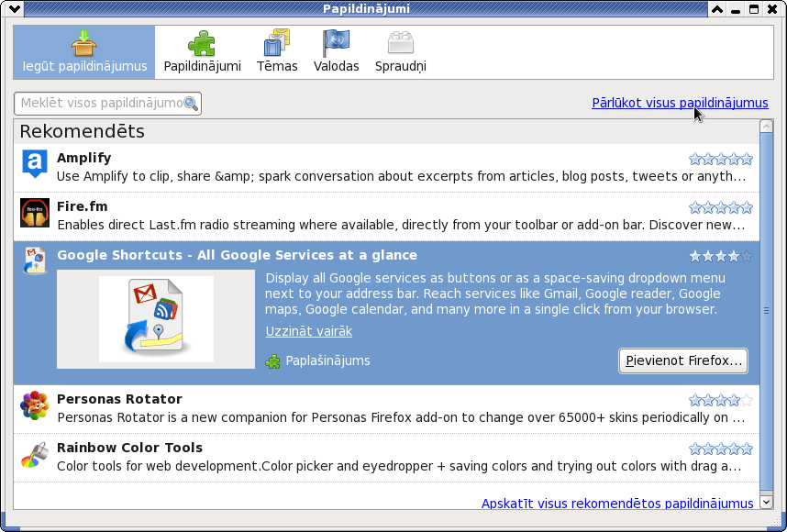This screenshot has height=532, width=787.
Task: Click the Personas Rotator description text
Action: tap(400, 417)
